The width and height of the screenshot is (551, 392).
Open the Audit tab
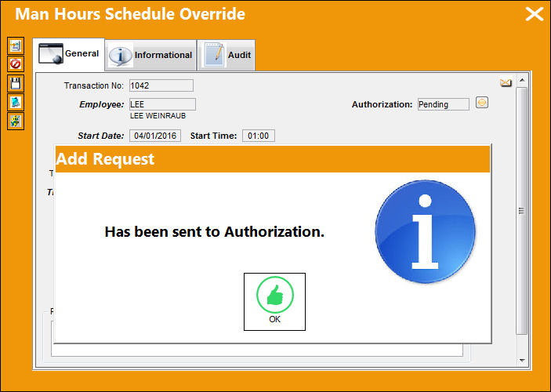point(227,55)
